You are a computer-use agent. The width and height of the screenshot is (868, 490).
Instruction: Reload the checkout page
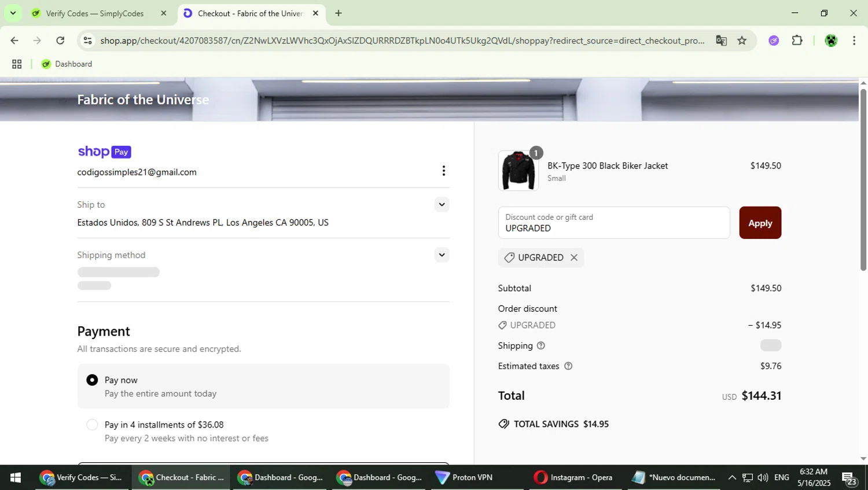tap(60, 40)
